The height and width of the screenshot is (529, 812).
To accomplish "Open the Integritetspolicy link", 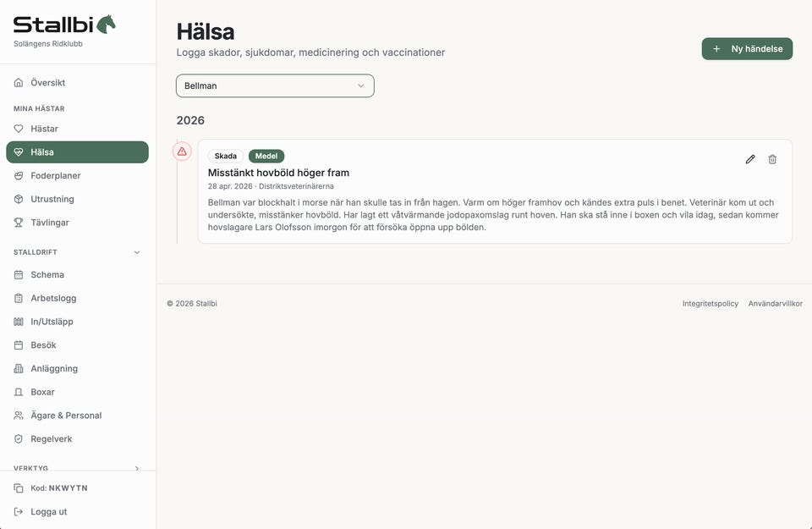I will [710, 304].
